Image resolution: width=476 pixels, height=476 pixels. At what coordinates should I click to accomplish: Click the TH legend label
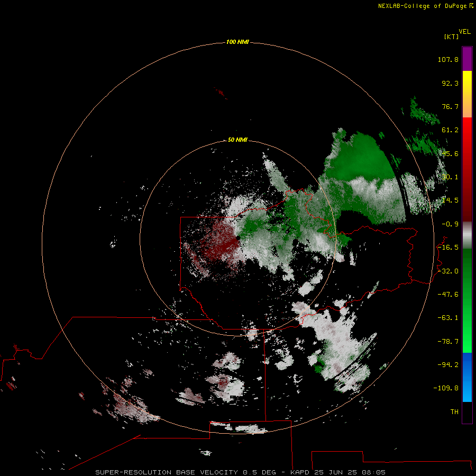point(454,412)
